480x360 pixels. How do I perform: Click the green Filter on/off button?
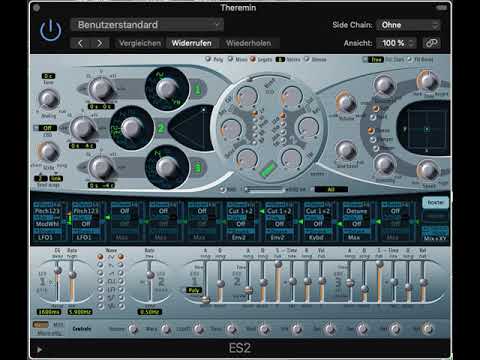tap(268, 169)
